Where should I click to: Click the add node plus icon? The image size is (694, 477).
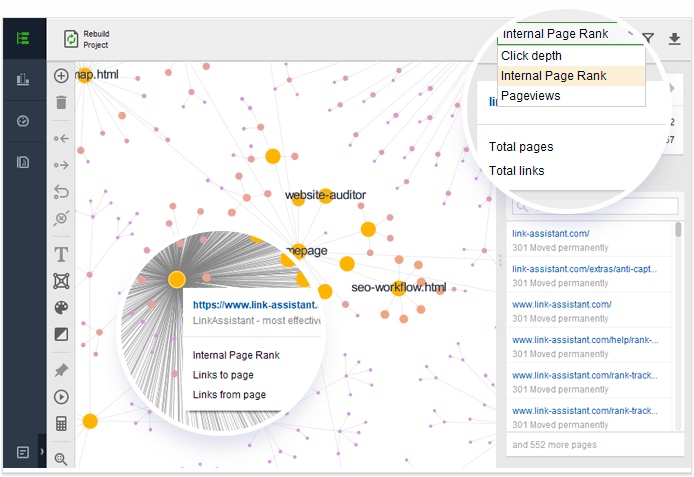[61, 76]
